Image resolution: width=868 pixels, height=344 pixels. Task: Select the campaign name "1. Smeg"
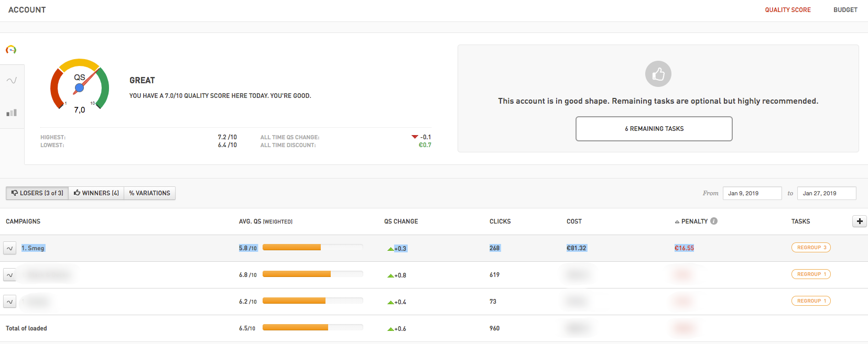[33, 248]
